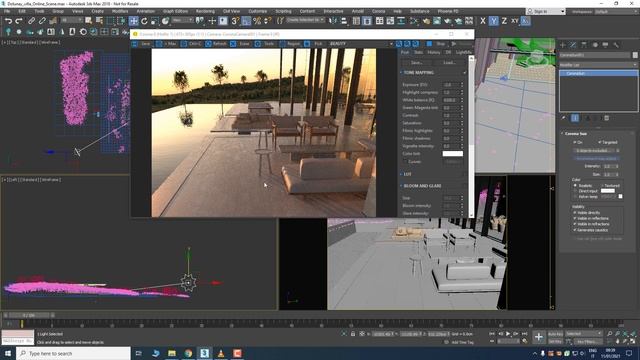Screen dimensions: 640x360
Task: Click the Windows Start button
Action: click(8, 353)
